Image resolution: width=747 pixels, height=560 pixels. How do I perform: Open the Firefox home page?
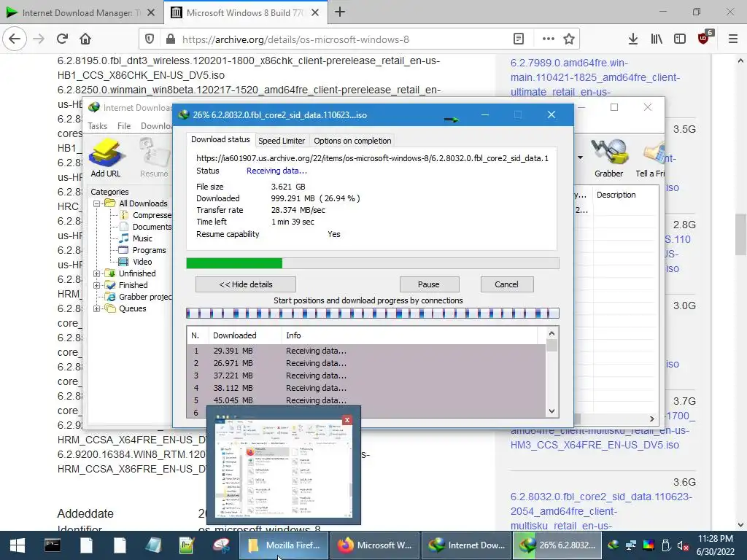coord(85,39)
